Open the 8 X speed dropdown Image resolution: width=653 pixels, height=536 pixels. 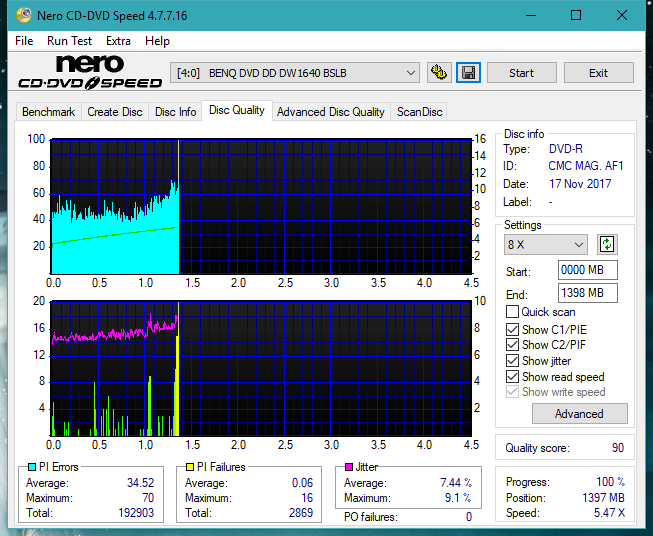tap(545, 244)
